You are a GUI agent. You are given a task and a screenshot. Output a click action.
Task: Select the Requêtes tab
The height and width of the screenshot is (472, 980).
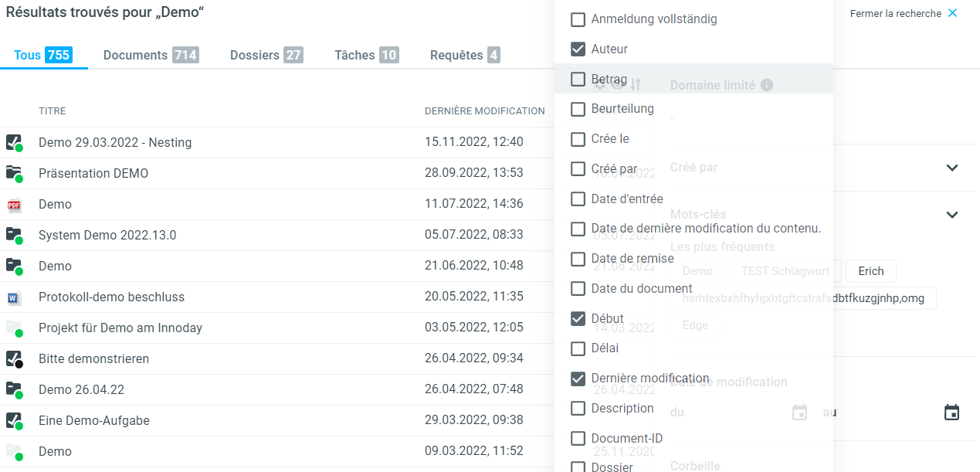[464, 55]
